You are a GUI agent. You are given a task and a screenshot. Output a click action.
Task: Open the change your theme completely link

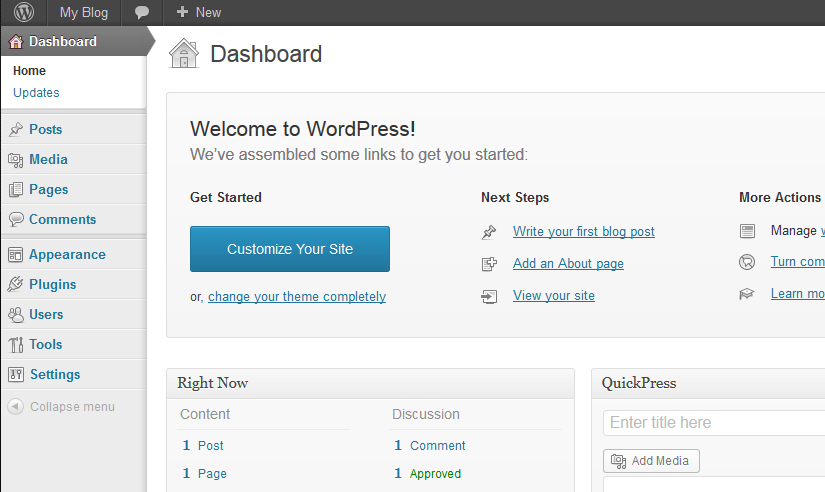click(296, 297)
